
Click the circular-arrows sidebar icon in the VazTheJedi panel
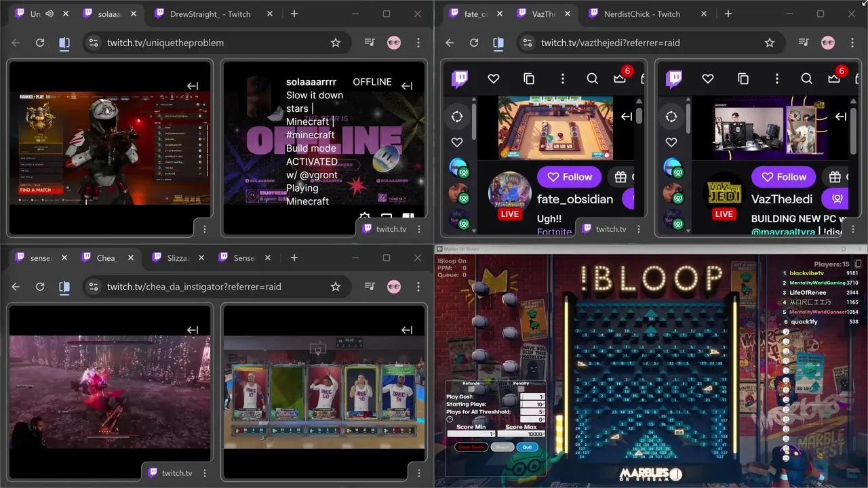tap(671, 117)
